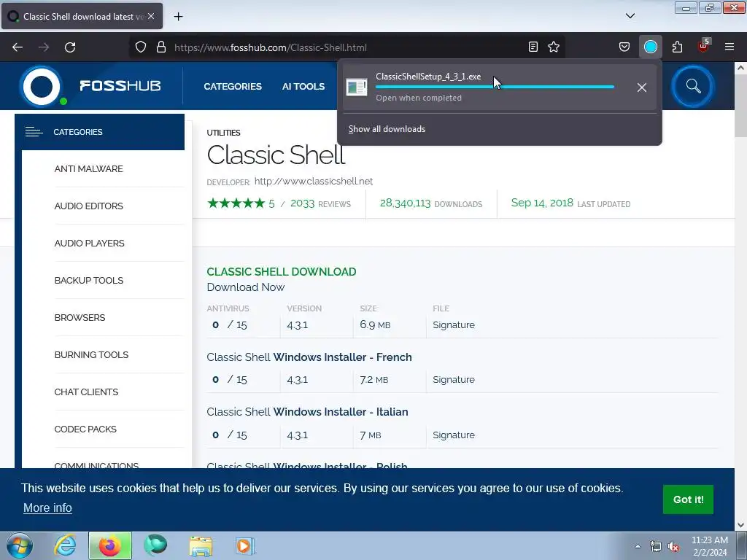Open Signature link for 7 MB Italian installer
Viewport: 747px width, 560px height.
[x=454, y=435]
